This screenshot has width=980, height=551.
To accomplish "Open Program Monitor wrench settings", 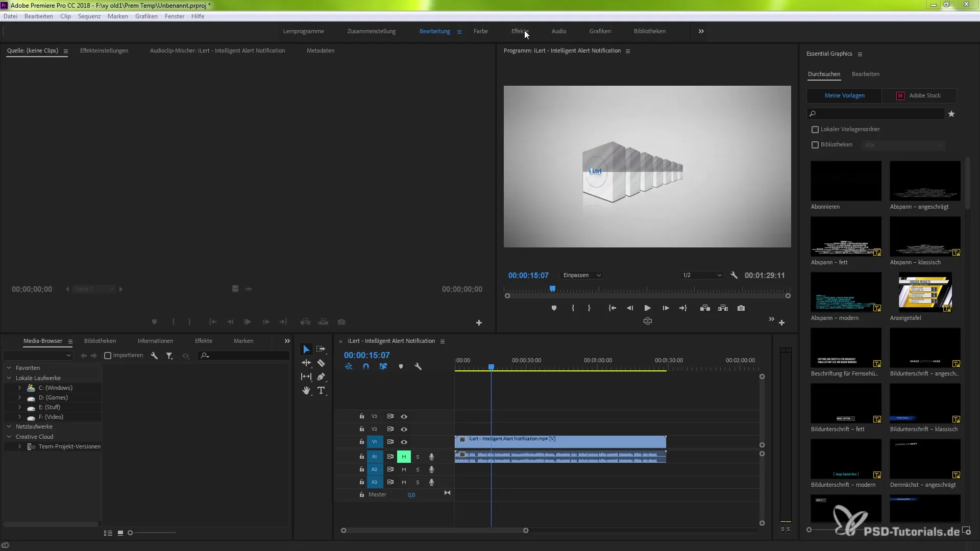I will coord(734,275).
